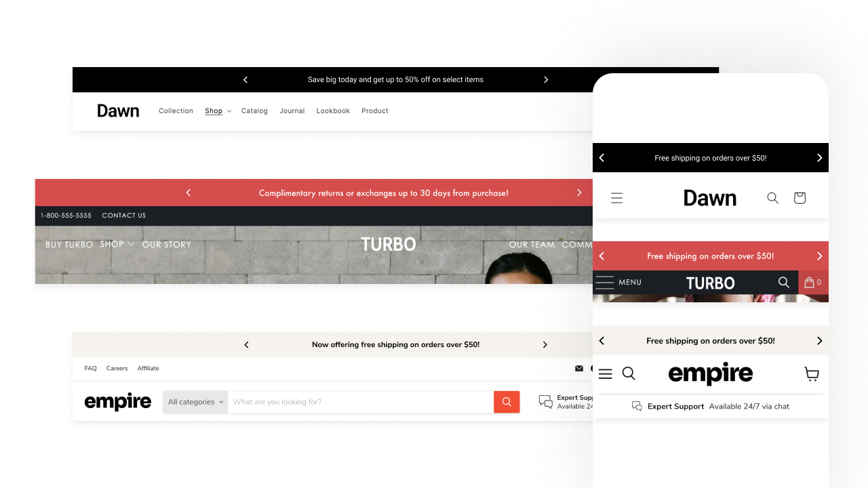Show previous announcement in Turbo desktop red bar

(x=189, y=193)
